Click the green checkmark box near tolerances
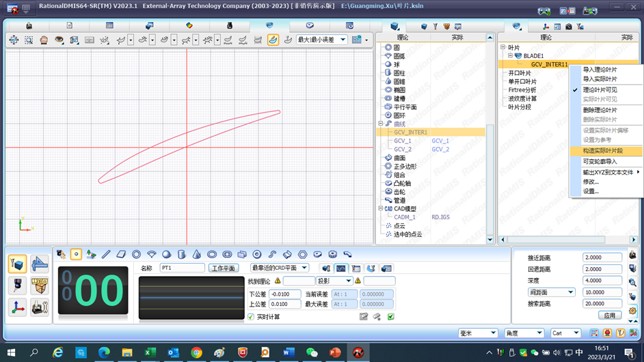 coord(391,317)
